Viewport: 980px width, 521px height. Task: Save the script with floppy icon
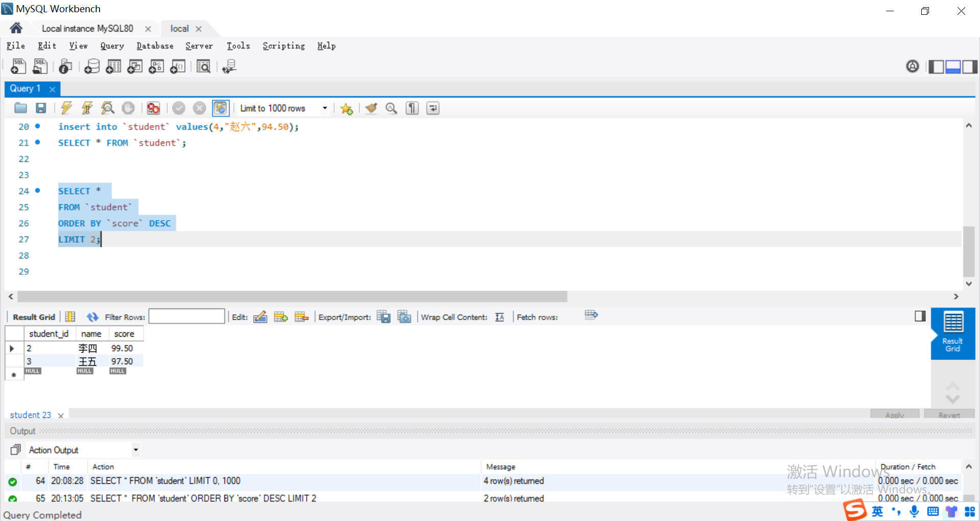pyautogui.click(x=41, y=108)
